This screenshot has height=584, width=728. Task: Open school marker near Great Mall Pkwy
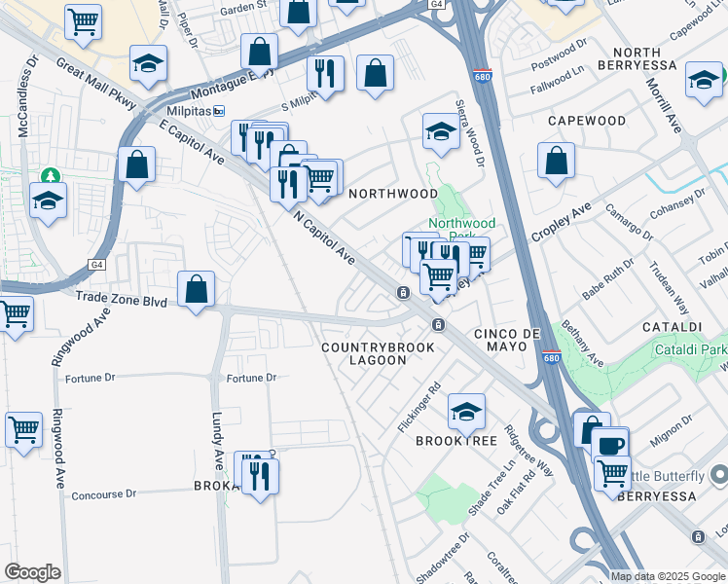pyautogui.click(x=149, y=63)
